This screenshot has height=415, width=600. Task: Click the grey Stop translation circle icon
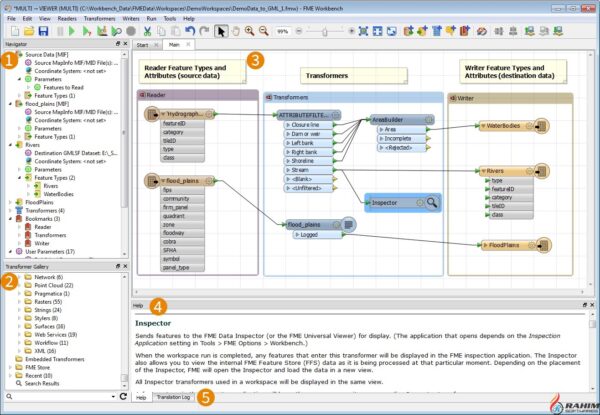(131, 31)
